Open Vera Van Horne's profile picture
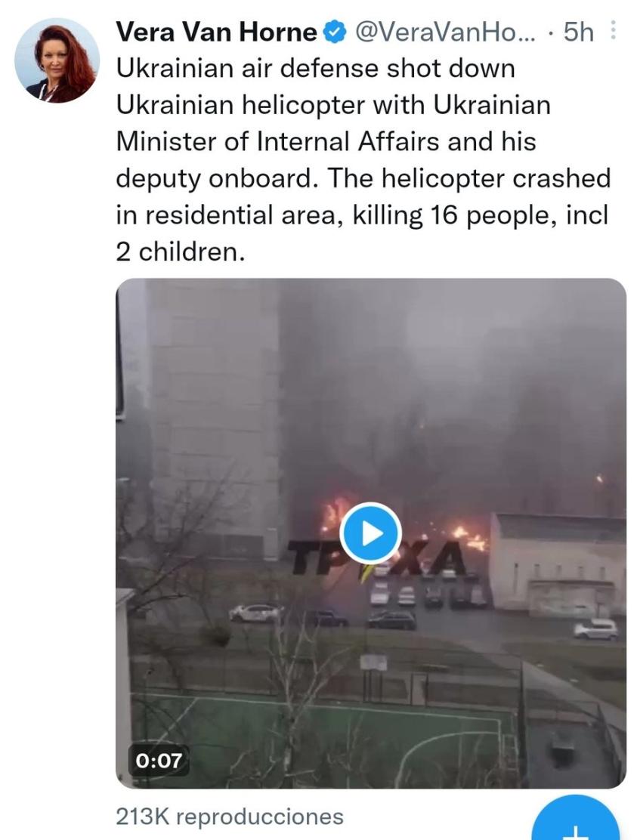The width and height of the screenshot is (637, 840). tap(57, 60)
